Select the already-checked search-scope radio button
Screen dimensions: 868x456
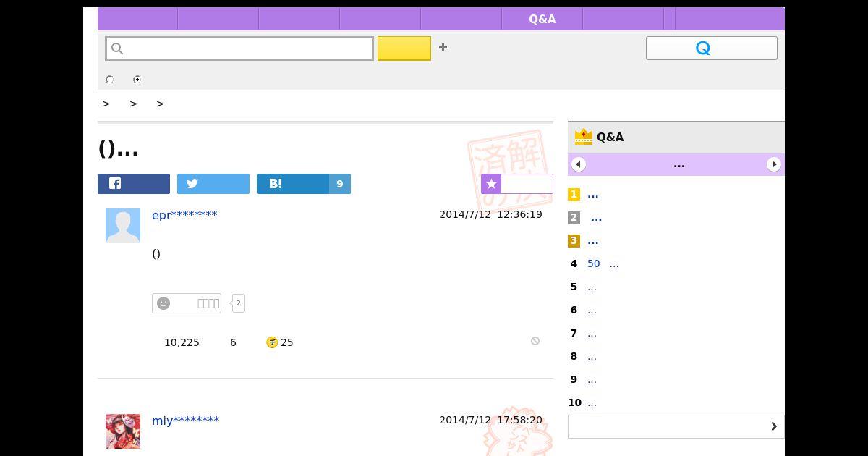click(137, 80)
